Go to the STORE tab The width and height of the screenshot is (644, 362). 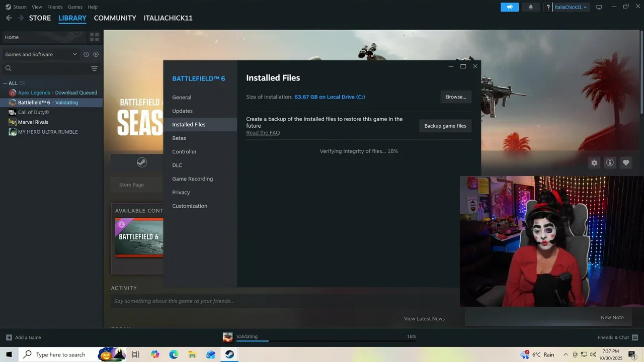point(40,18)
